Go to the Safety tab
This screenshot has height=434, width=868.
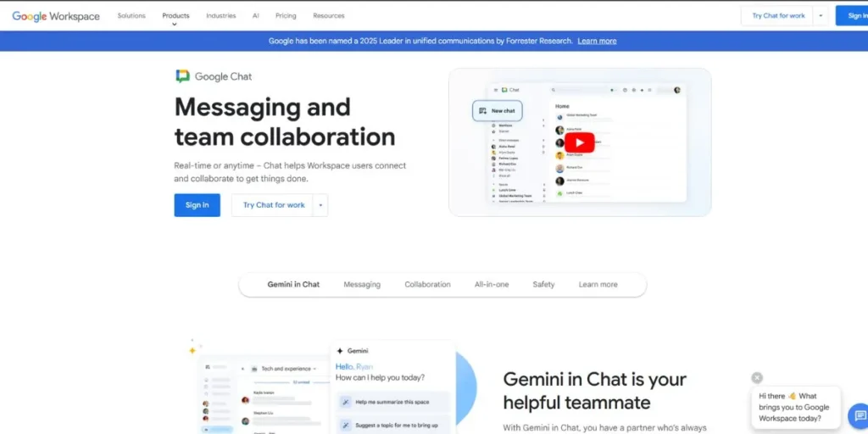coord(543,285)
